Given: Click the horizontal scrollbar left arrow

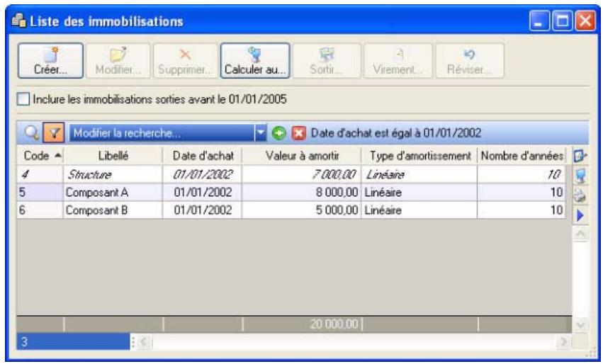Looking at the screenshot, I should coord(143,341).
